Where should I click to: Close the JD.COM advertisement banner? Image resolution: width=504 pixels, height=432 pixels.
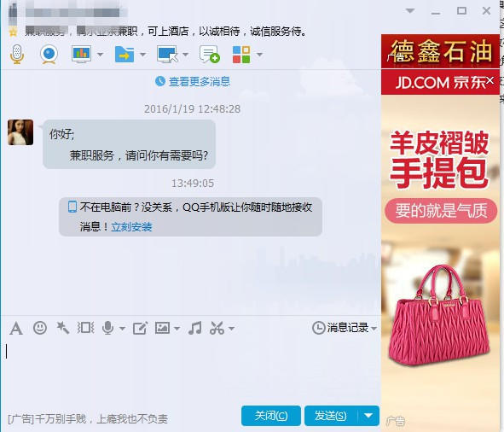point(490,80)
